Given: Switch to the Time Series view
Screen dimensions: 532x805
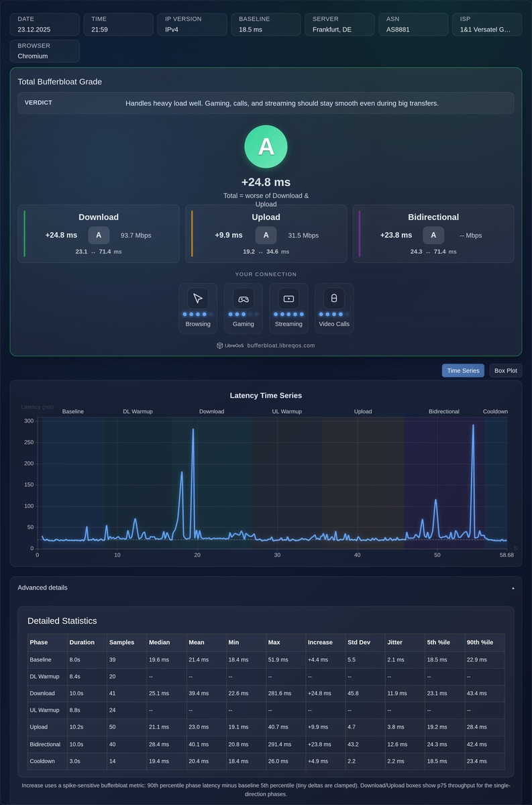Looking at the screenshot, I should (x=463, y=370).
